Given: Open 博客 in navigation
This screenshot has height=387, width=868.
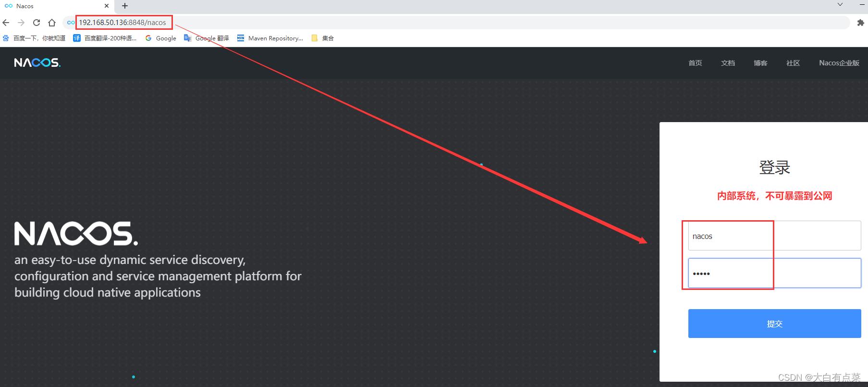Looking at the screenshot, I should tap(760, 63).
